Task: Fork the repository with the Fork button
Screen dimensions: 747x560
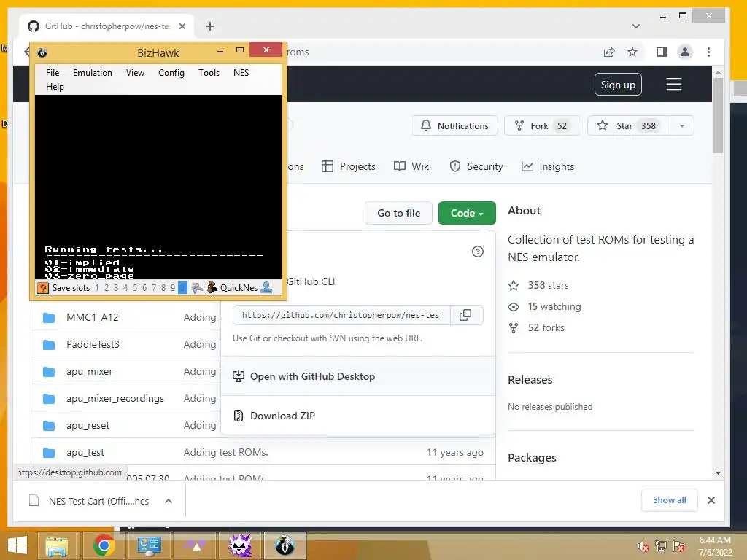Action: tap(543, 125)
